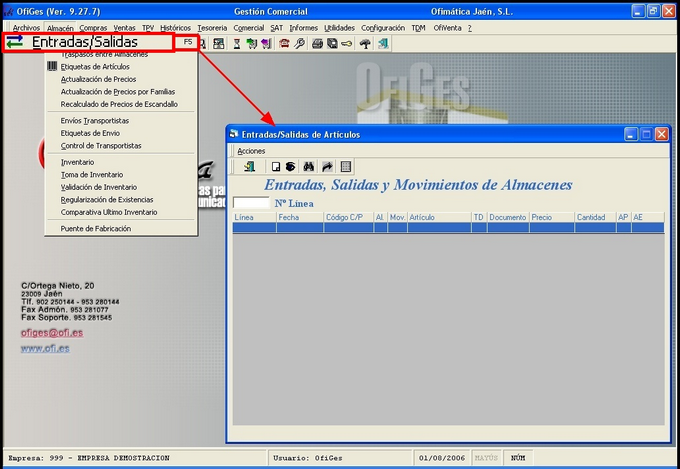Click the Código C/P column header

click(349, 217)
